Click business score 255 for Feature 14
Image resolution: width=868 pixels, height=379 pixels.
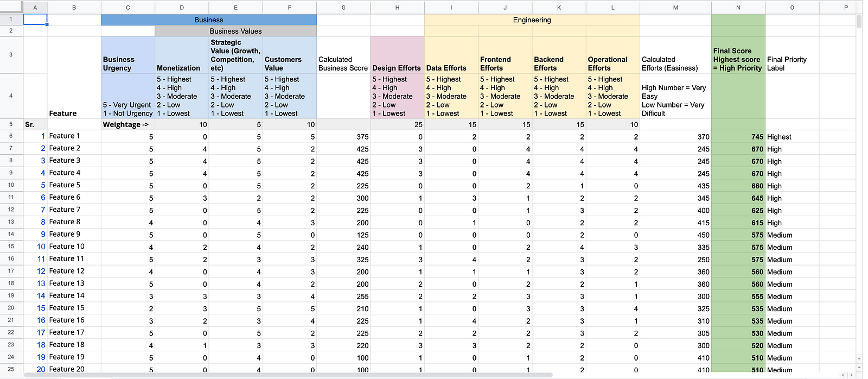click(x=343, y=296)
